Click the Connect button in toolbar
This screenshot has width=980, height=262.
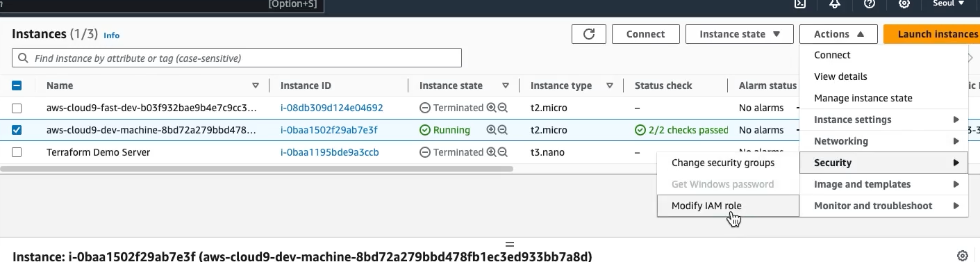(x=645, y=34)
